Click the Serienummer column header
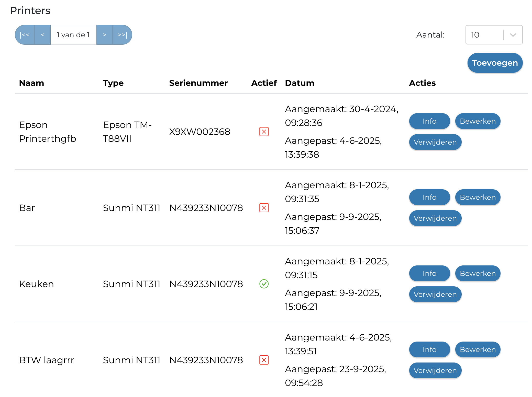The width and height of the screenshot is (532, 397). coord(198,83)
